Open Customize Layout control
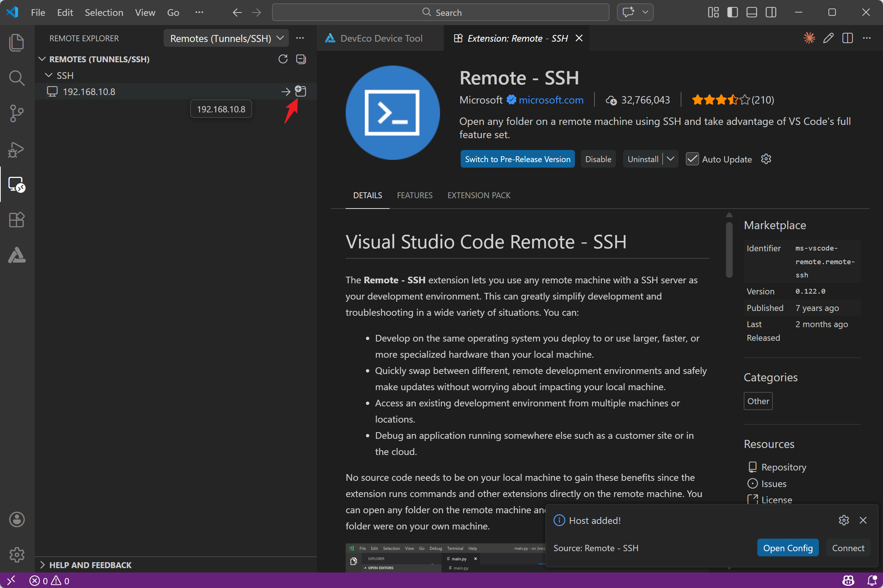The height and width of the screenshot is (588, 883). 713,13
